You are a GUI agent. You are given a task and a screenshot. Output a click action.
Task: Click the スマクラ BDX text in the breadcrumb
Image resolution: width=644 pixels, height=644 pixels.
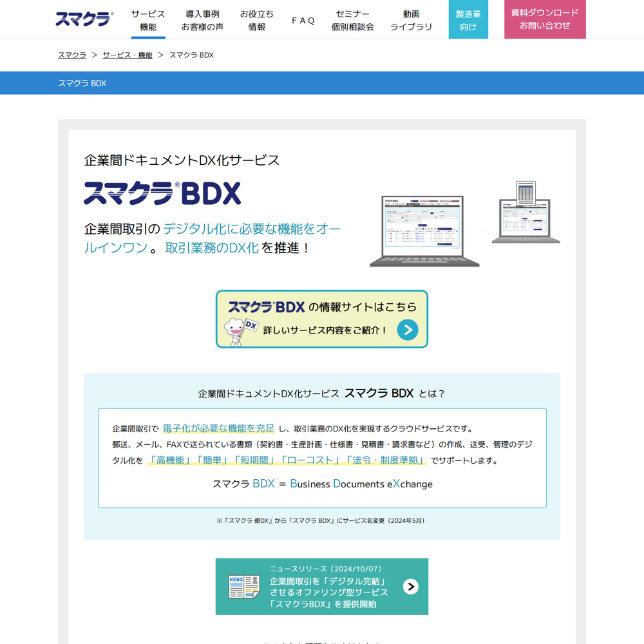coord(191,55)
